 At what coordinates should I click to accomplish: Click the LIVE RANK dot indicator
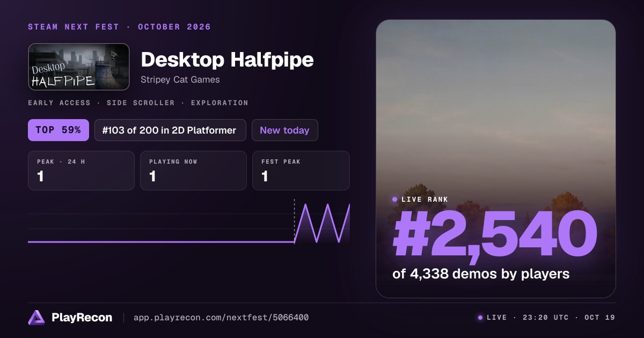395,199
